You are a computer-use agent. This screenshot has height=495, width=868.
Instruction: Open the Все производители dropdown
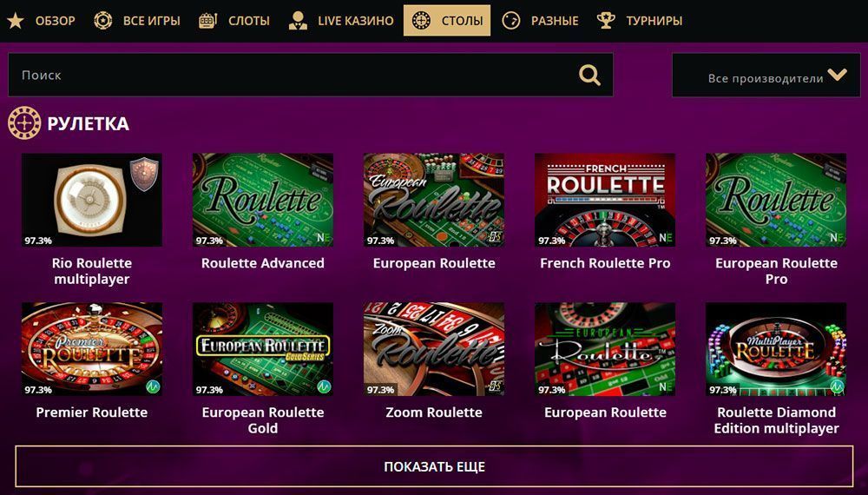click(766, 76)
